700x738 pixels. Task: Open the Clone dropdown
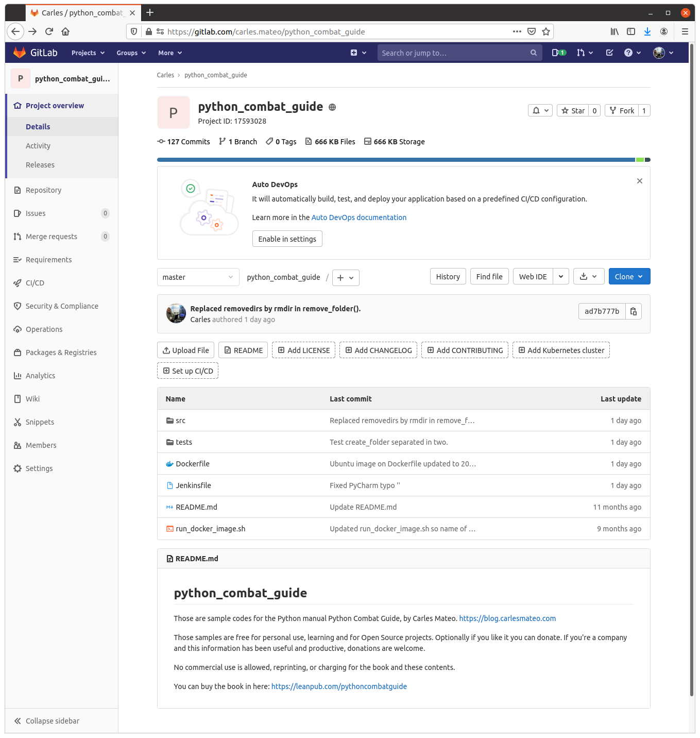coord(629,277)
